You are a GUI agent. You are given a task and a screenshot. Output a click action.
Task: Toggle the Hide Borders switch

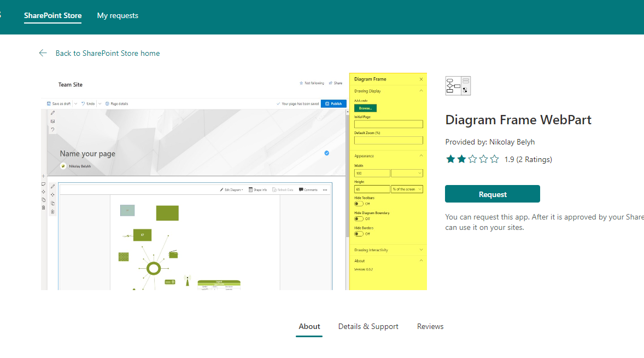(359, 234)
